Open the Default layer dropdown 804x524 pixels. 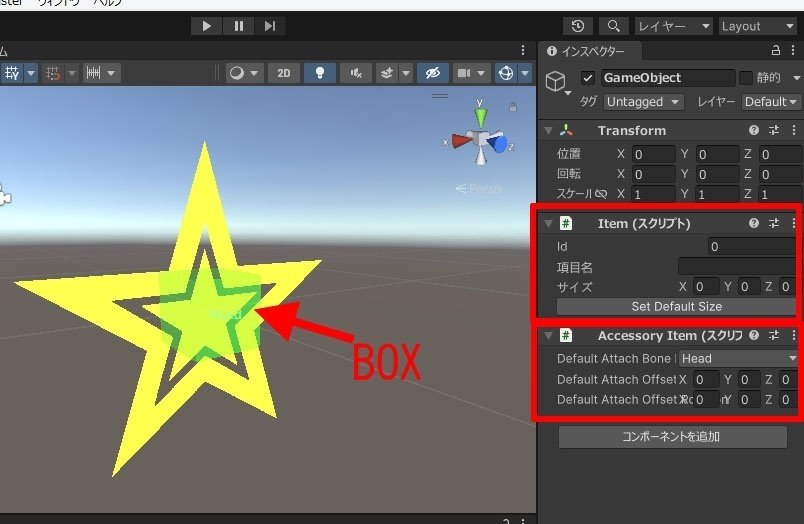[771, 102]
